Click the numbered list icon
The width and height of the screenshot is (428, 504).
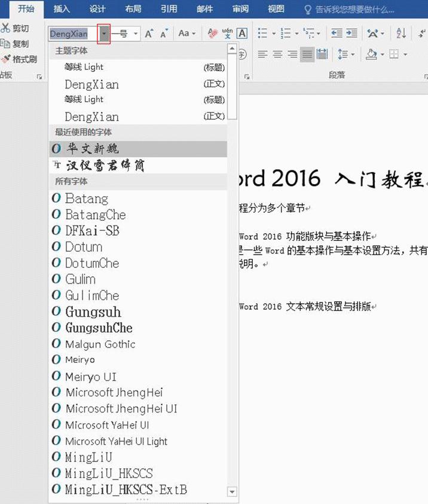pyautogui.click(x=285, y=33)
